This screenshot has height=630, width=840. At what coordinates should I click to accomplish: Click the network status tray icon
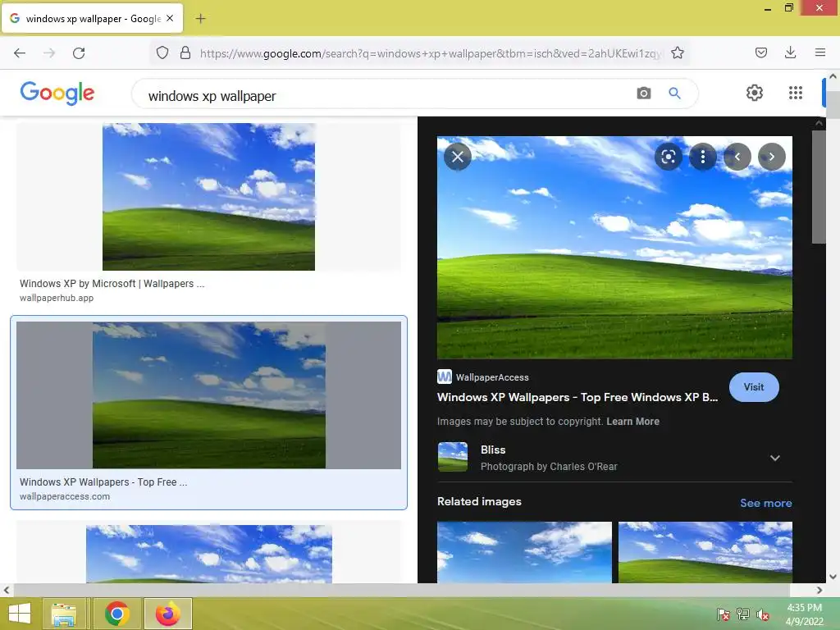pos(743,614)
